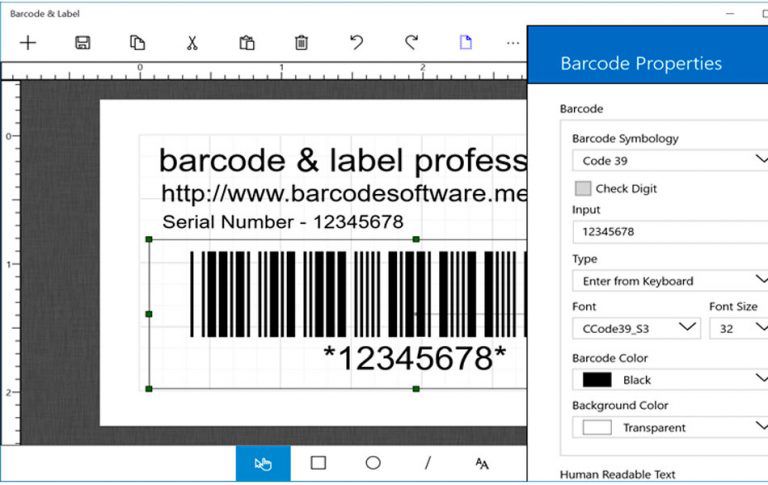Redo the last undone action
The width and height of the screenshot is (768, 485).
pyautogui.click(x=411, y=42)
